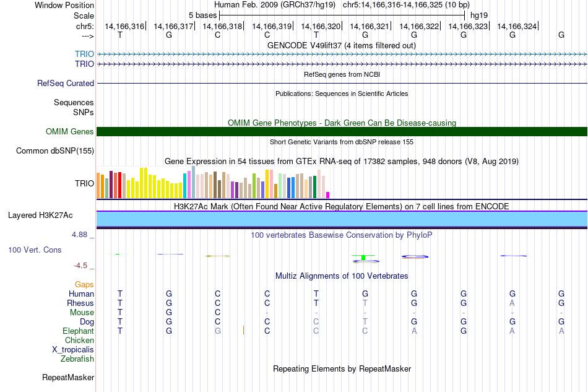Select the Zebrafish species row label

coord(77,359)
